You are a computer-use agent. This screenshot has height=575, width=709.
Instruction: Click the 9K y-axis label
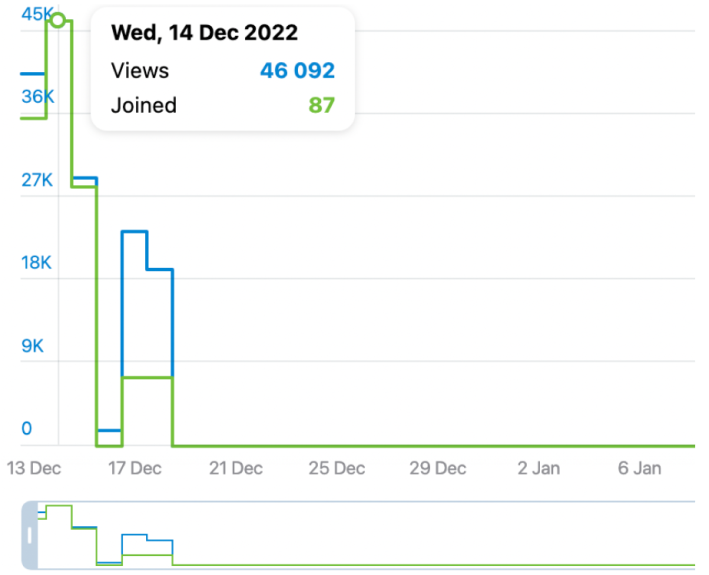click(32, 346)
